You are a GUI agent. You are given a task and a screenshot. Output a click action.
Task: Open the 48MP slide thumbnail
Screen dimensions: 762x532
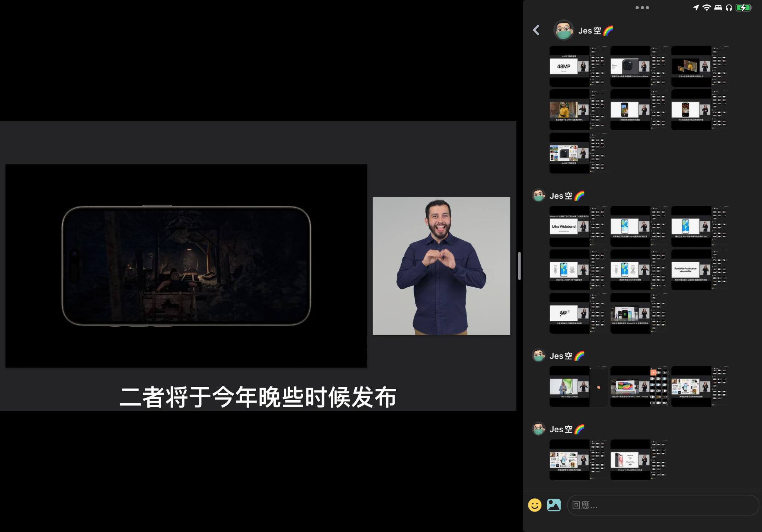click(578, 66)
